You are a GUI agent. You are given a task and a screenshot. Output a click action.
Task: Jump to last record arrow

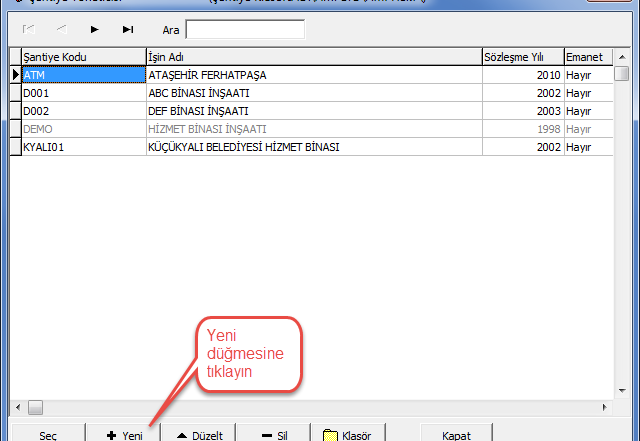[128, 30]
